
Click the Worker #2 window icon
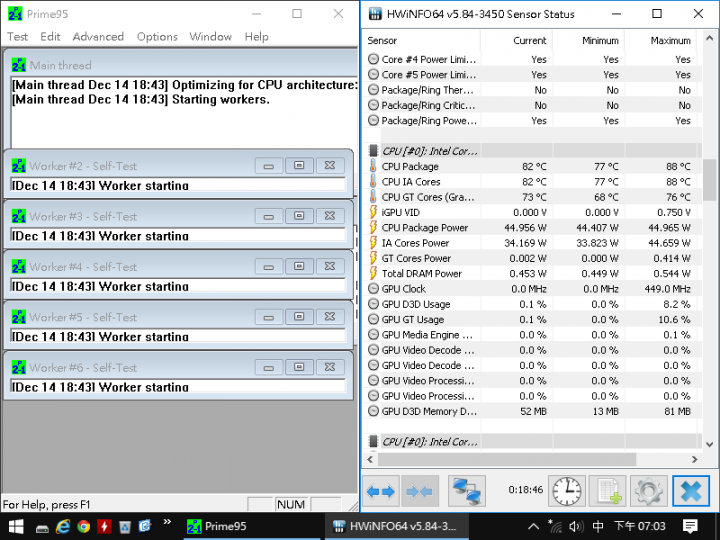coord(19,166)
